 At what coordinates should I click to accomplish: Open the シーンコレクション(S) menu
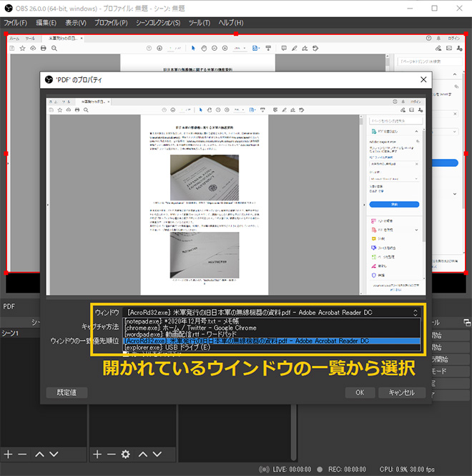click(158, 23)
